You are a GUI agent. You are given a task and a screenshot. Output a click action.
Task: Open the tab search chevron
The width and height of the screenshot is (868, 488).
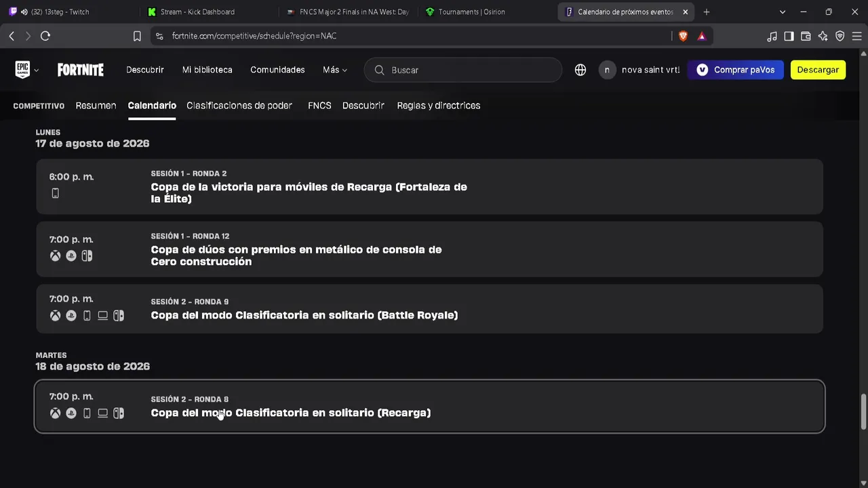(x=783, y=12)
